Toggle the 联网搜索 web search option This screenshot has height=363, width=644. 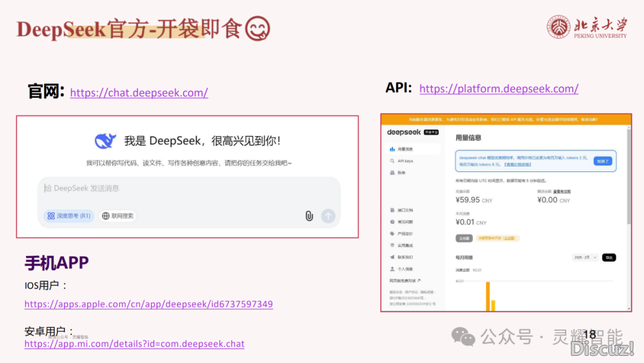point(118,216)
